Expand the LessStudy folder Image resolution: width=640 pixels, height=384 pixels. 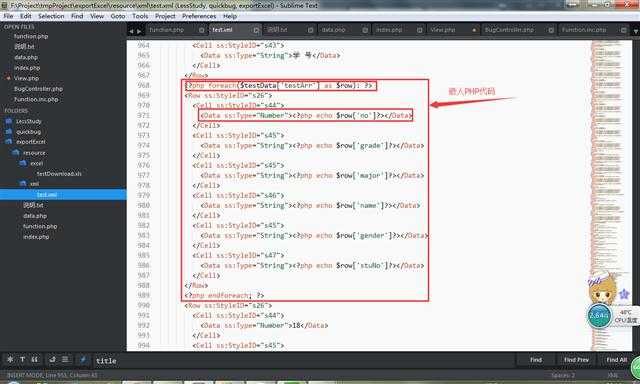point(29,121)
